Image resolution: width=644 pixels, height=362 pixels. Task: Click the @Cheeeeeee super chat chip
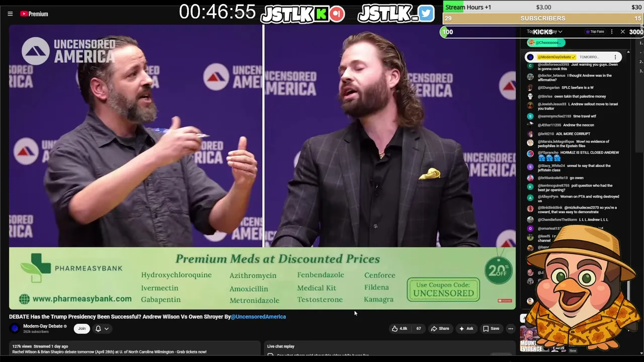[546, 43]
